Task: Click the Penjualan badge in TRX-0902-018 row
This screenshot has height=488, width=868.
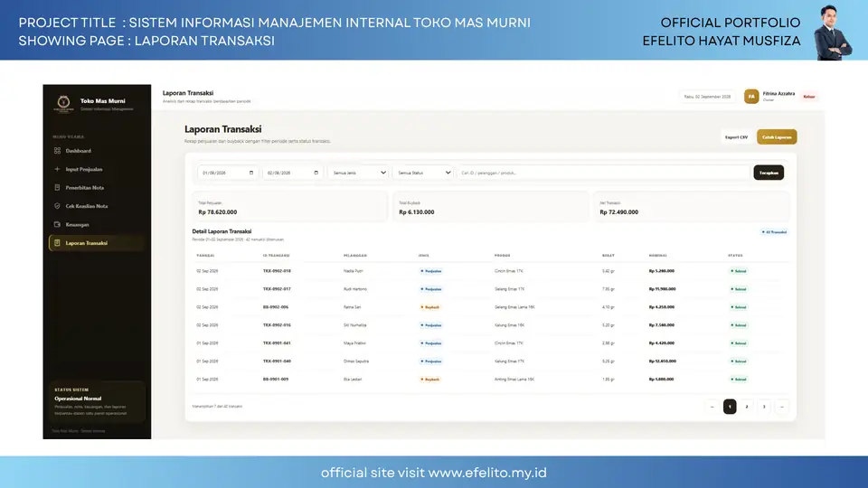Action: (x=431, y=271)
